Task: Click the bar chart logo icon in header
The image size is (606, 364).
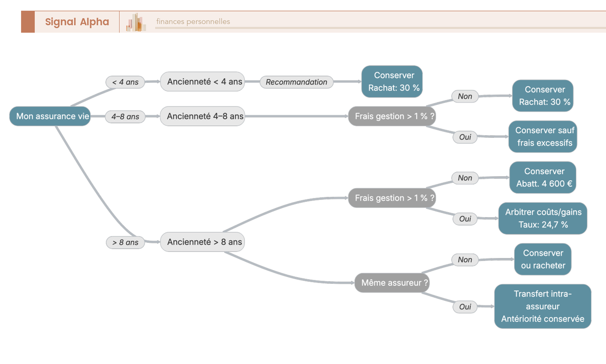Action: (x=136, y=22)
